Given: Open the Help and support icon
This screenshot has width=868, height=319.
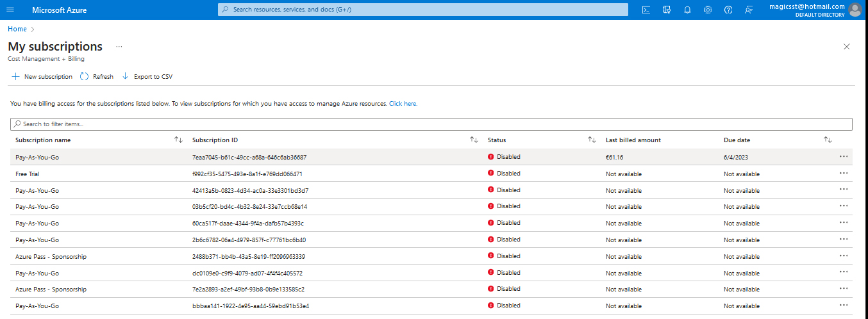Looking at the screenshot, I should [x=728, y=10].
